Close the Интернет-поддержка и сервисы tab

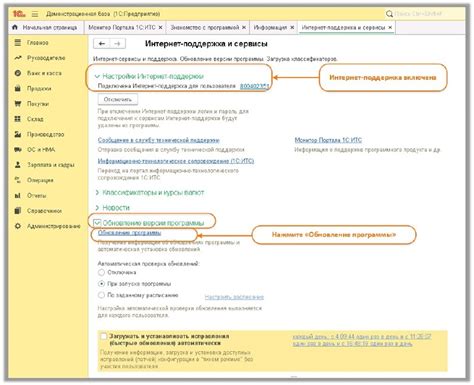pos(390,28)
